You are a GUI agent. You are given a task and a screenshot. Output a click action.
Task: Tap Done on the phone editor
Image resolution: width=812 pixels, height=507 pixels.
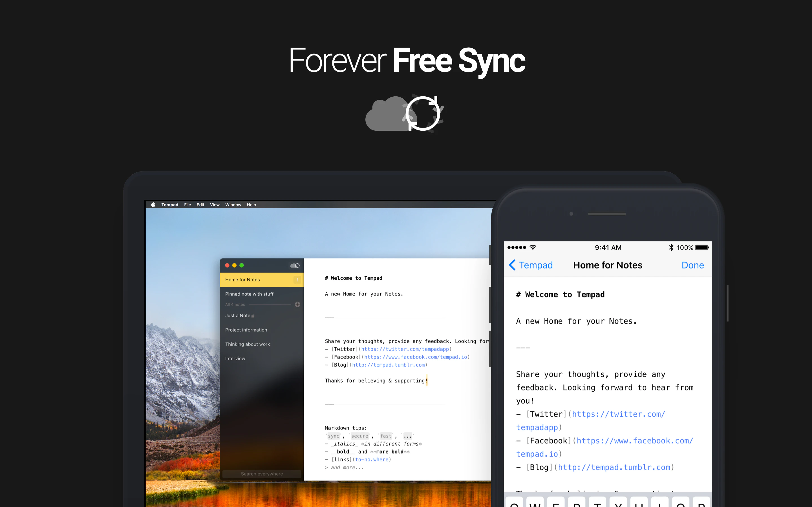tap(692, 265)
